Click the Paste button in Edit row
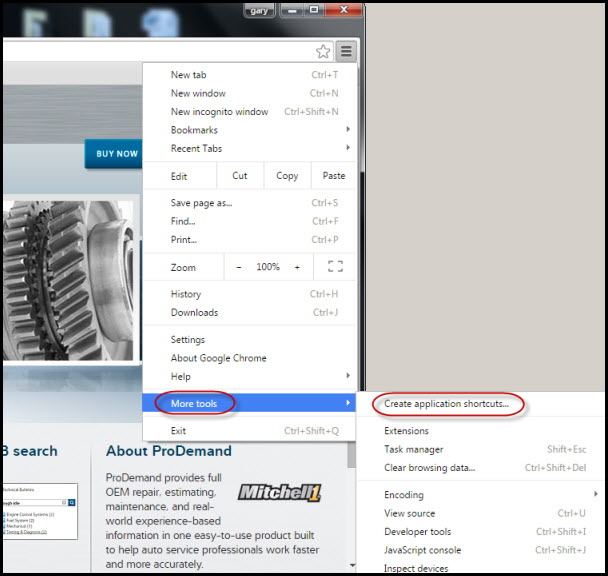Viewport: 608px width, 576px height. pyautogui.click(x=334, y=176)
